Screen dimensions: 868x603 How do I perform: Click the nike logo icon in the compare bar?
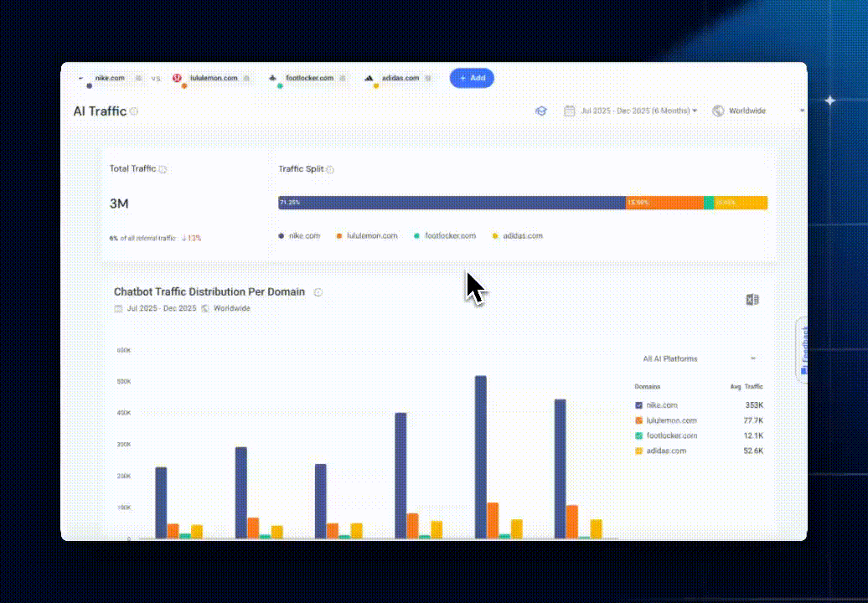tap(80, 78)
